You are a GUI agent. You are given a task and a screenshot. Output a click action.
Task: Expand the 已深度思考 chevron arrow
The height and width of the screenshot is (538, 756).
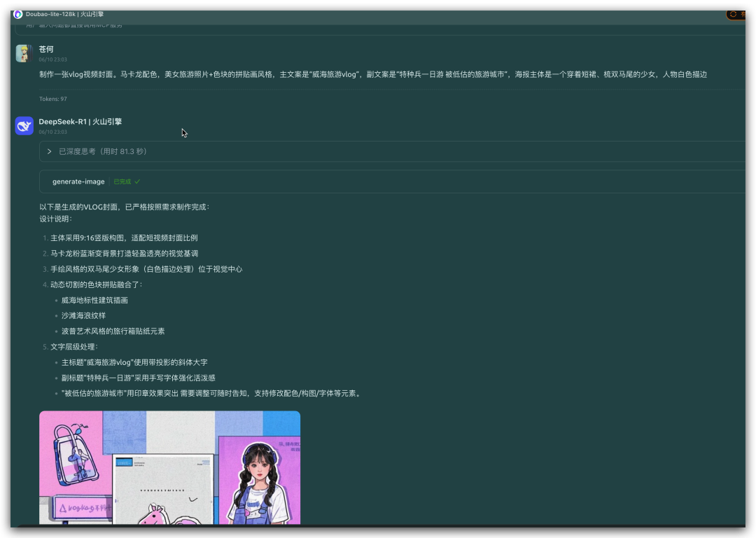pos(49,151)
